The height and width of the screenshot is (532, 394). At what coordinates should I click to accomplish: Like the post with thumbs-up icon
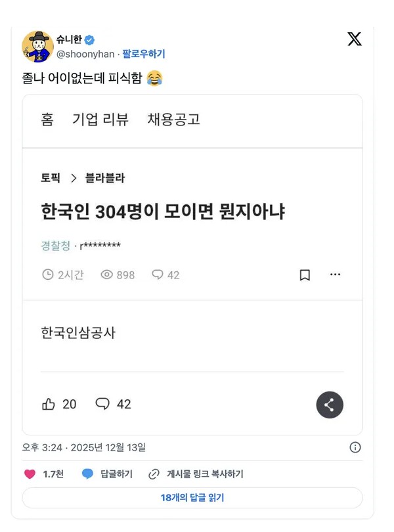49,404
